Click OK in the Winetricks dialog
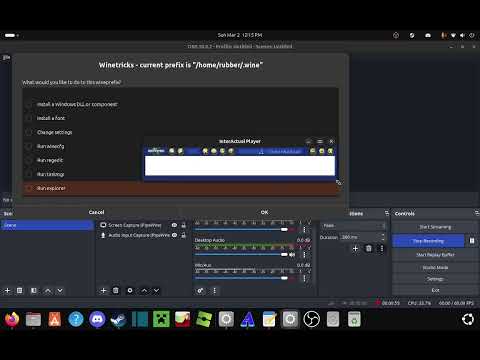Viewport: 480px width, 360px height. [x=264, y=212]
